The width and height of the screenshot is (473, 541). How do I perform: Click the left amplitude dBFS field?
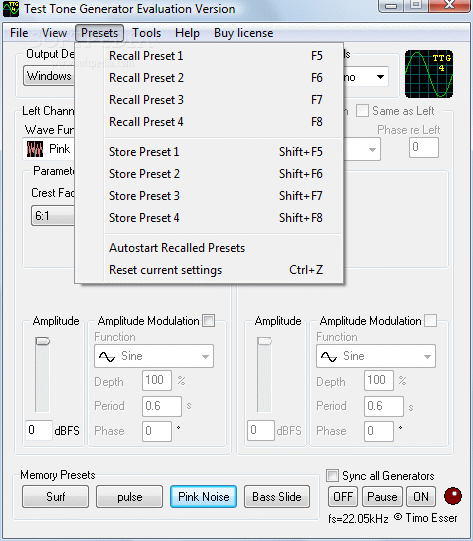[39, 430]
